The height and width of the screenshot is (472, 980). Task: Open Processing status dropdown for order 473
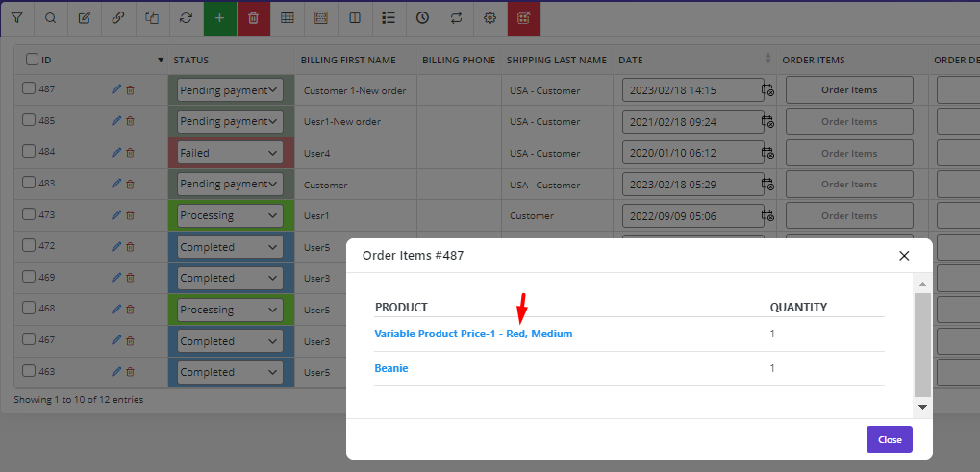pos(230,215)
